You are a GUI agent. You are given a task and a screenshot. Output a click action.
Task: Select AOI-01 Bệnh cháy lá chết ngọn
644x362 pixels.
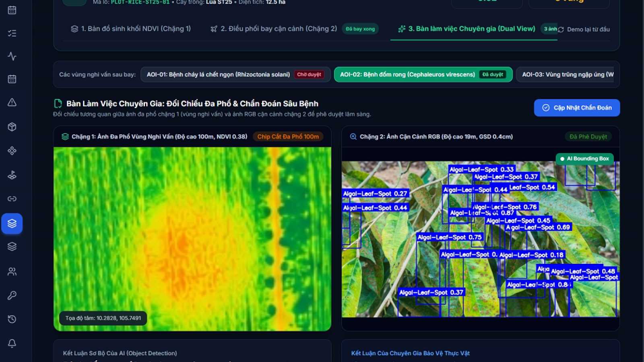tap(235, 74)
